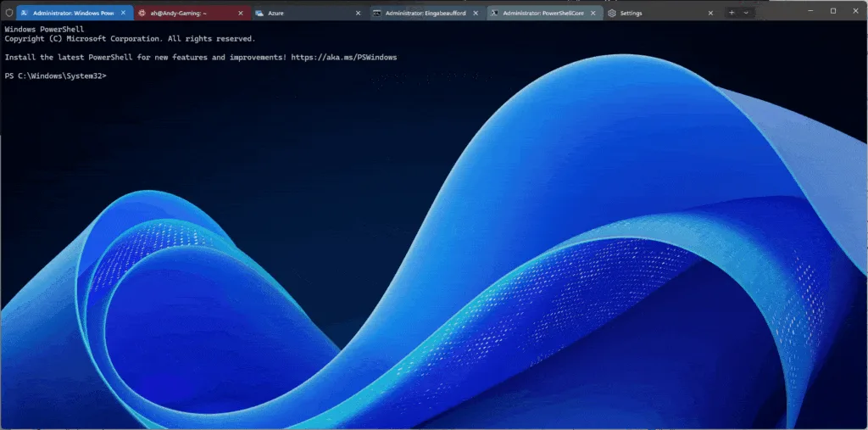This screenshot has width=868, height=430.
Task: Switch to the Settings tab
Action: click(x=662, y=13)
